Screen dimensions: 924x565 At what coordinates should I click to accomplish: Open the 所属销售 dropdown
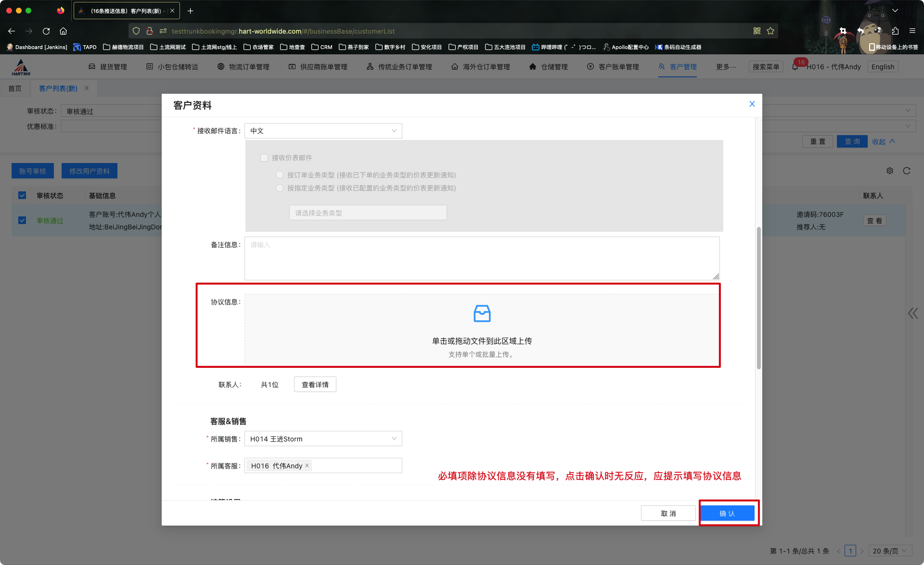tap(323, 439)
